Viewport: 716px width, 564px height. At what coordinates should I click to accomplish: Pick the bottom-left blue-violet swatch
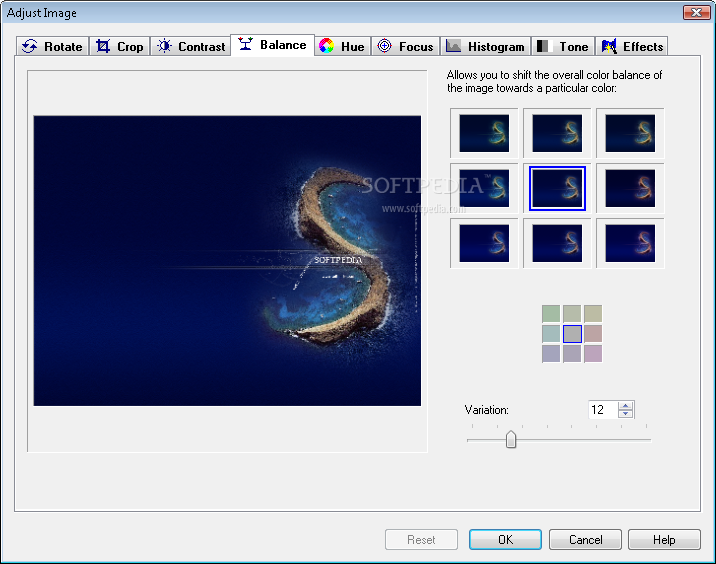pos(551,354)
